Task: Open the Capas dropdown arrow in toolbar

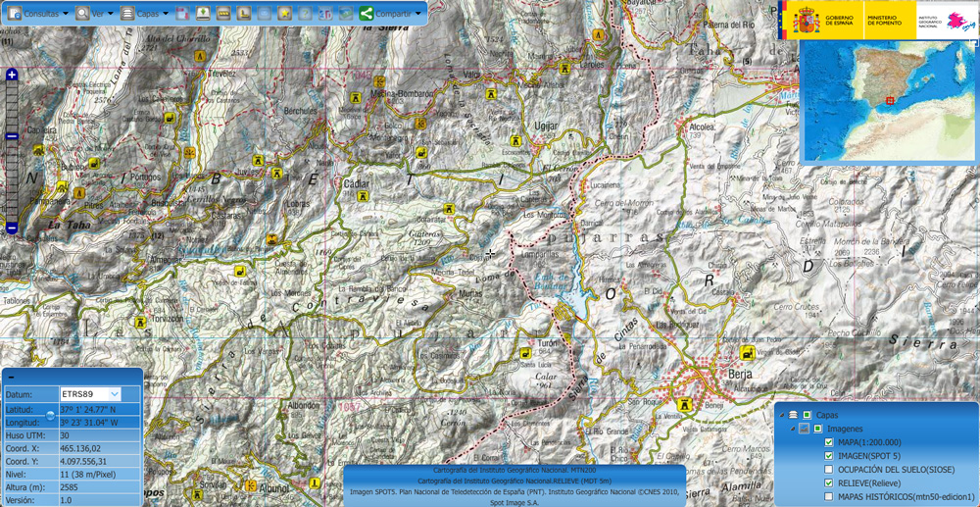Action: [164, 13]
